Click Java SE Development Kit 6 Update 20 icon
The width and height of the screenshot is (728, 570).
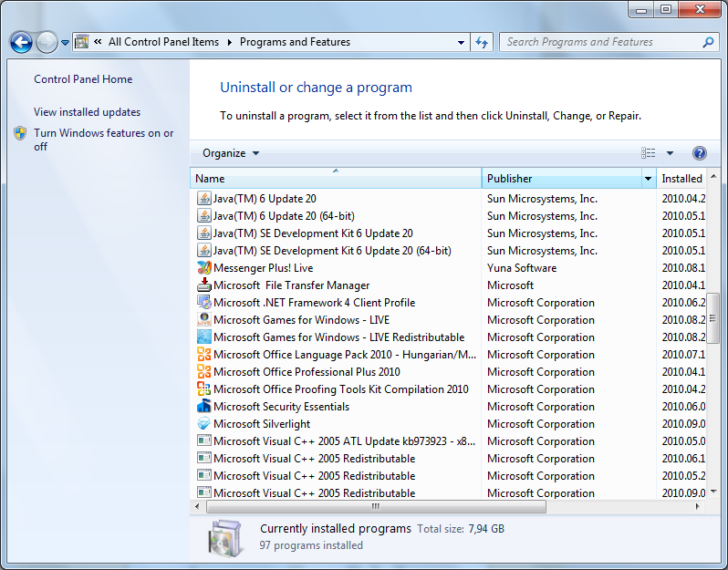pos(203,233)
